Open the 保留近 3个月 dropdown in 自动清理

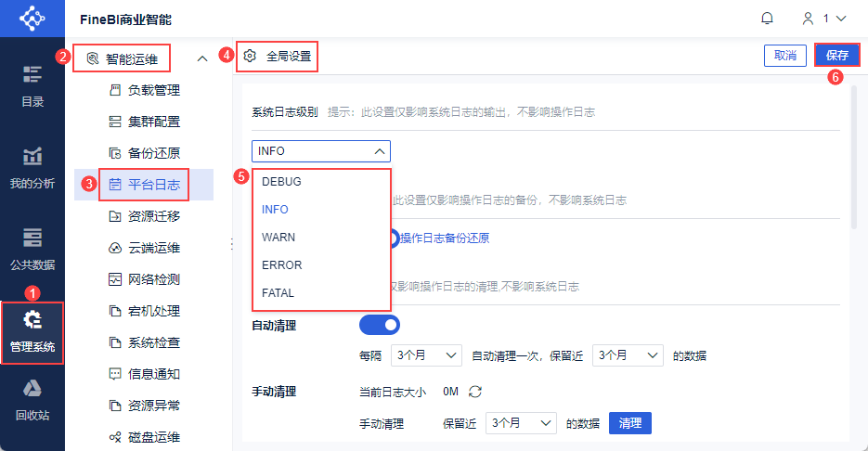pyautogui.click(x=628, y=354)
